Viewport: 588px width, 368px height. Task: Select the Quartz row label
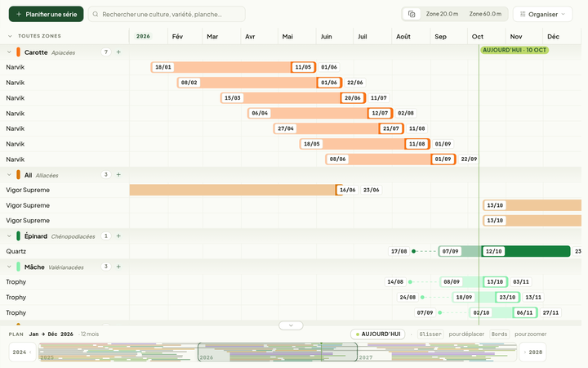16,251
